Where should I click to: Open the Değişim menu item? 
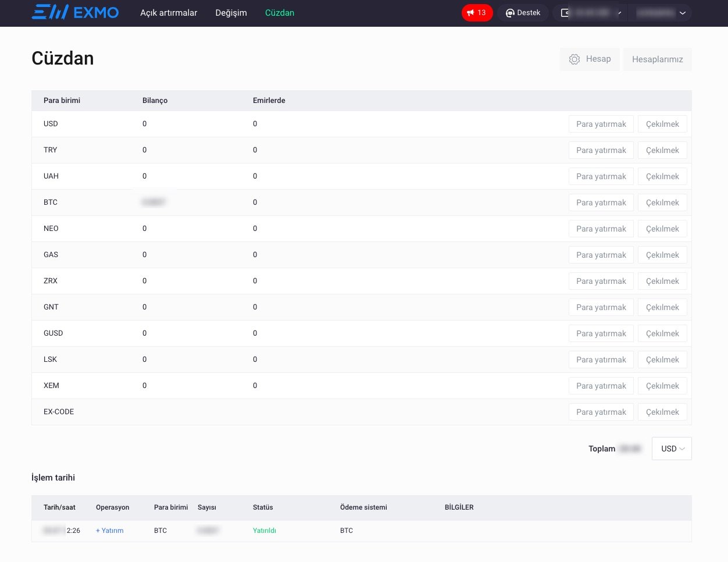(231, 13)
